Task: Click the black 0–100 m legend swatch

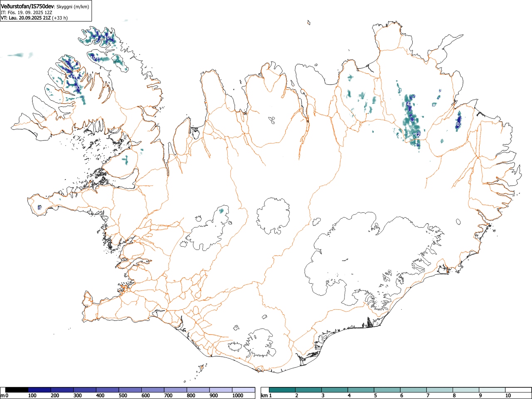Action: (17, 390)
